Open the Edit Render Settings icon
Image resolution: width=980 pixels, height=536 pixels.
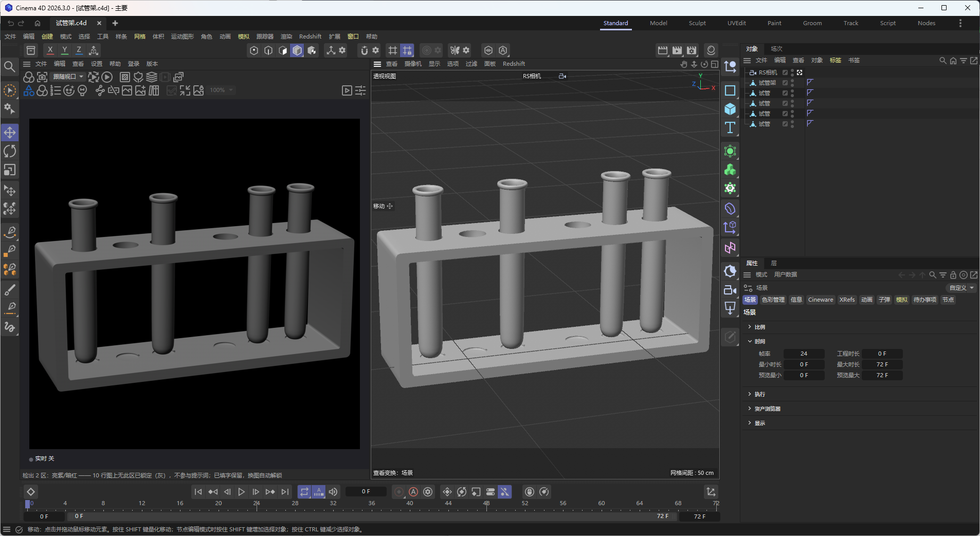(x=692, y=50)
